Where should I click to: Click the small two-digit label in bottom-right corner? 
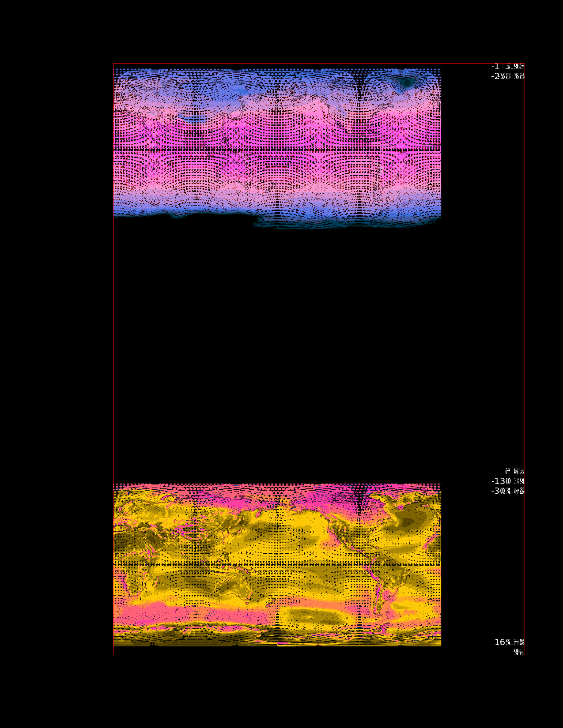[x=519, y=651]
